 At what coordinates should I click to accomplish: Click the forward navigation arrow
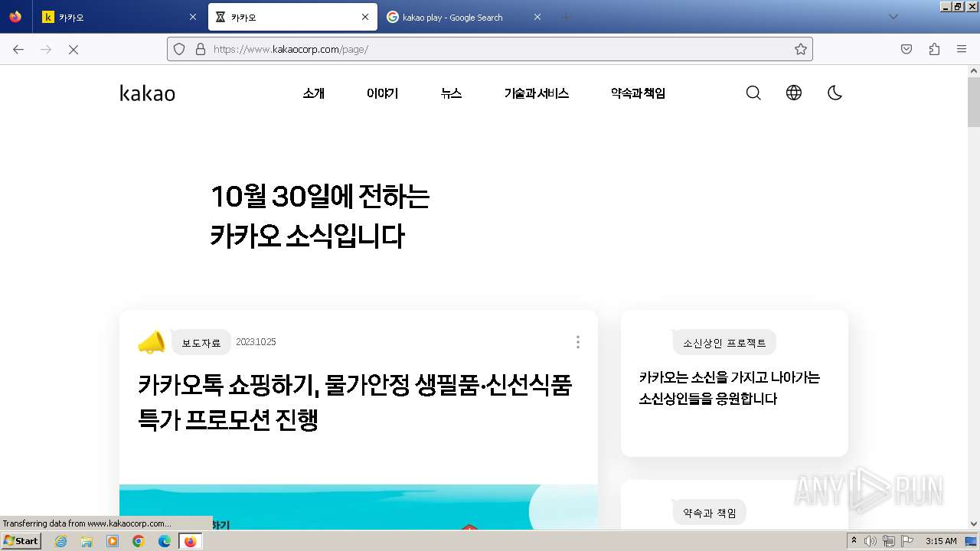46,49
